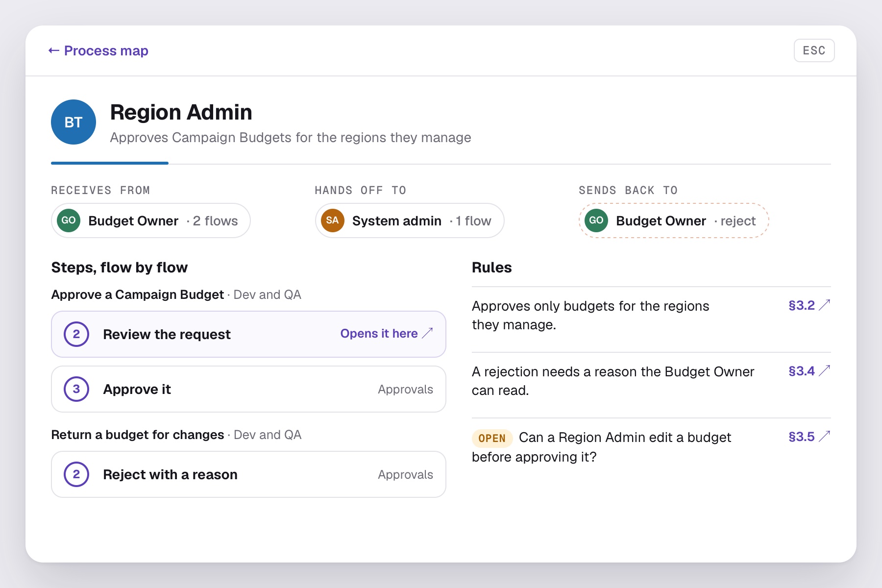Open Budget Owner 2 flows chip
Screen dimensions: 882x588
coord(151,220)
